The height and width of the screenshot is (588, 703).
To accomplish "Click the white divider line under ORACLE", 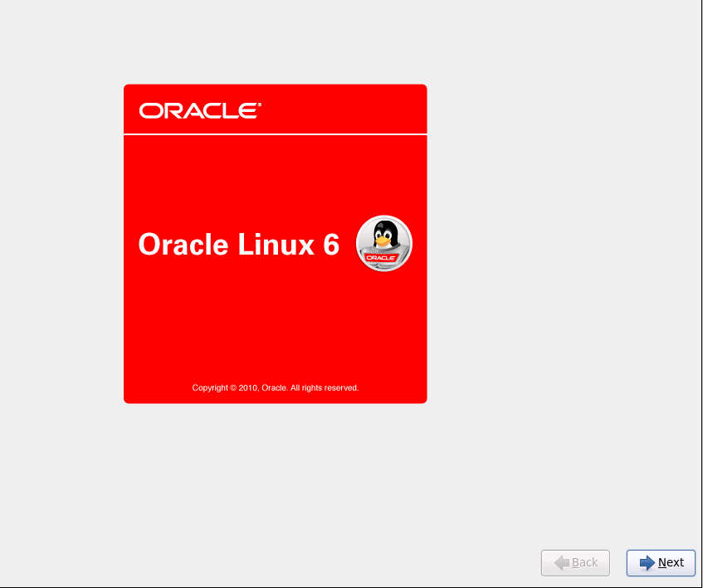I will point(275,133).
